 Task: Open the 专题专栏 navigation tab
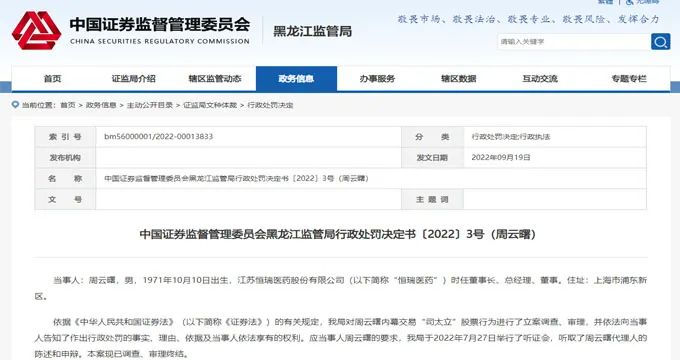click(x=629, y=79)
